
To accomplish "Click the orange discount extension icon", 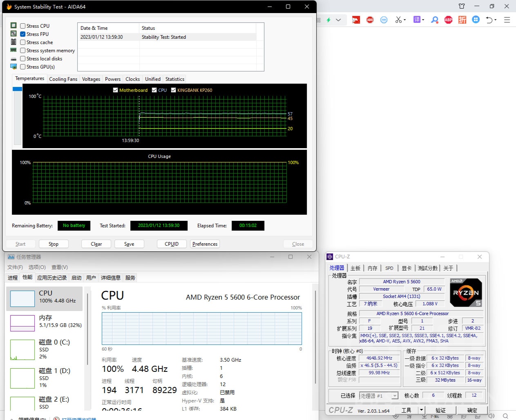I will click(462, 20).
